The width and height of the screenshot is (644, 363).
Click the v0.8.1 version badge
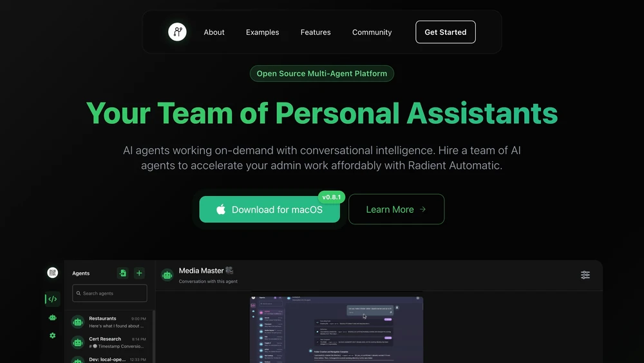(332, 197)
